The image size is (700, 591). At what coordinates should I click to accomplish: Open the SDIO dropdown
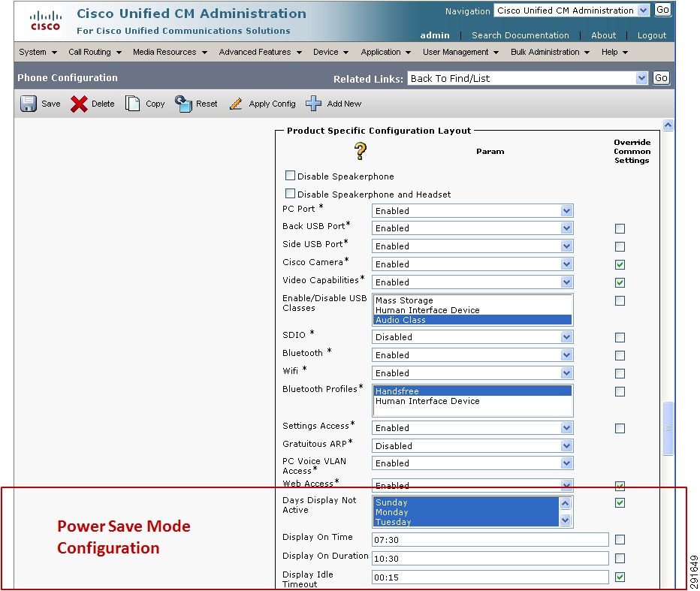click(x=472, y=337)
